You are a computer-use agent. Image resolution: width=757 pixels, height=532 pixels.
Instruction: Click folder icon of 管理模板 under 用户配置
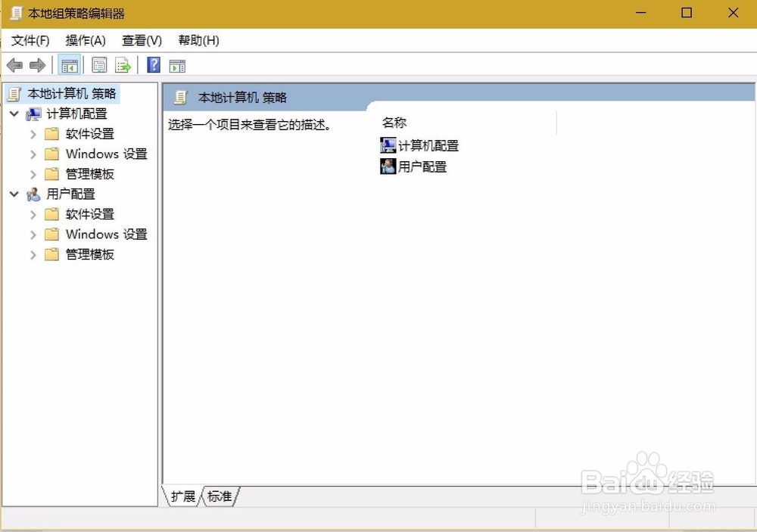click(51, 254)
